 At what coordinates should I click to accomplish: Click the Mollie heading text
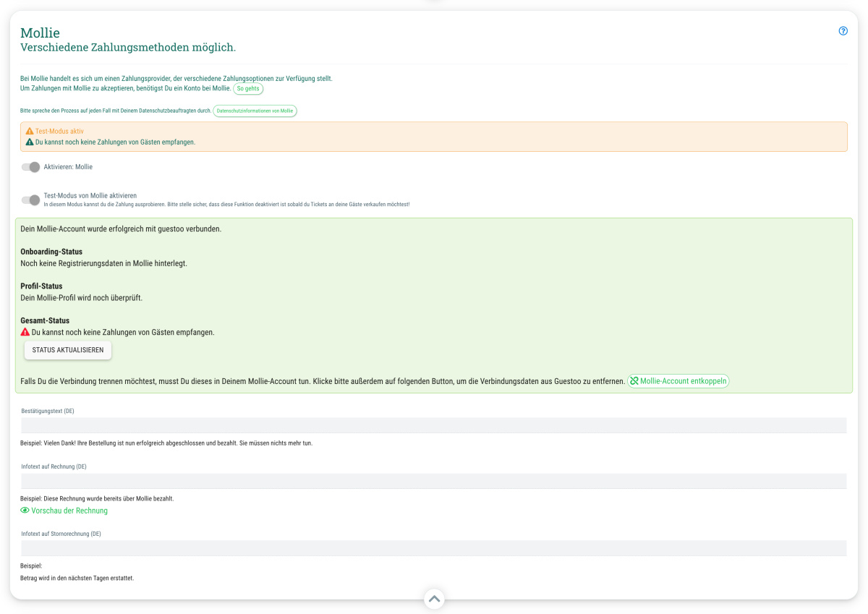(41, 33)
